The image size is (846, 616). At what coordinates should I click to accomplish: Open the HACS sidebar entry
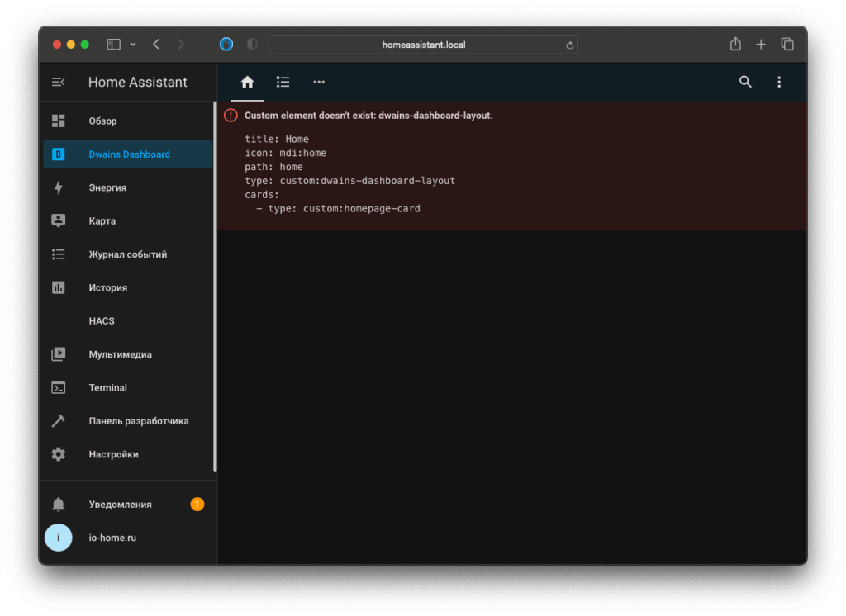pyautogui.click(x=128, y=321)
